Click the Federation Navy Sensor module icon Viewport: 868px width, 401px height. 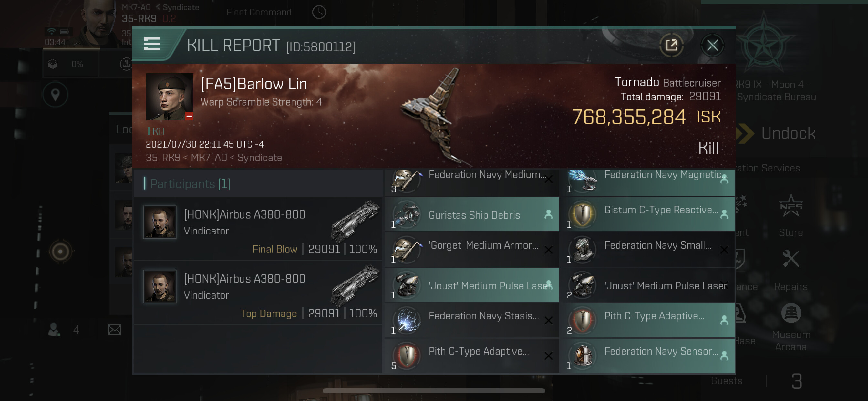point(583,355)
